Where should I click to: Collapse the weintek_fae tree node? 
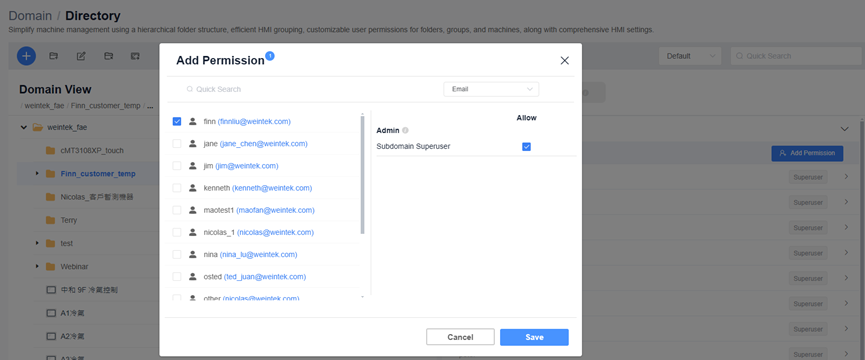pos(24,127)
